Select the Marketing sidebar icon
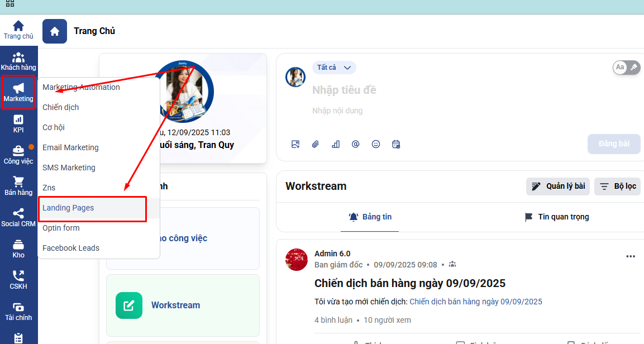 pyautogui.click(x=18, y=93)
